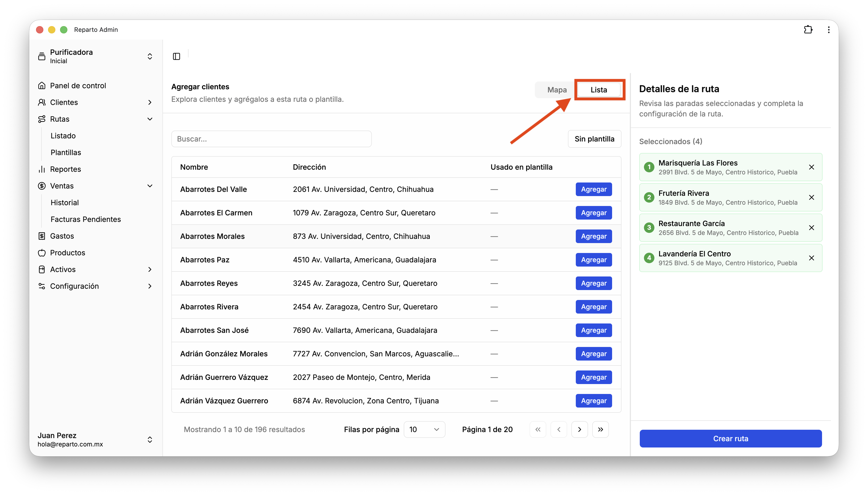Click address 2061 Av. Universidad, Centro, Chihuahua

(363, 189)
